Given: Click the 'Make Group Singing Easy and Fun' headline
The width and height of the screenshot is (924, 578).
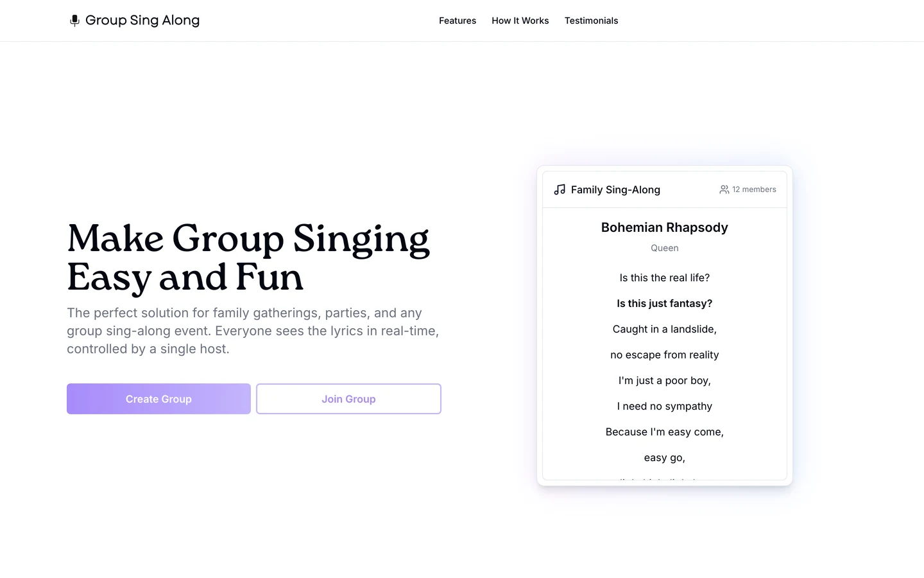Looking at the screenshot, I should pyautogui.click(x=248, y=258).
